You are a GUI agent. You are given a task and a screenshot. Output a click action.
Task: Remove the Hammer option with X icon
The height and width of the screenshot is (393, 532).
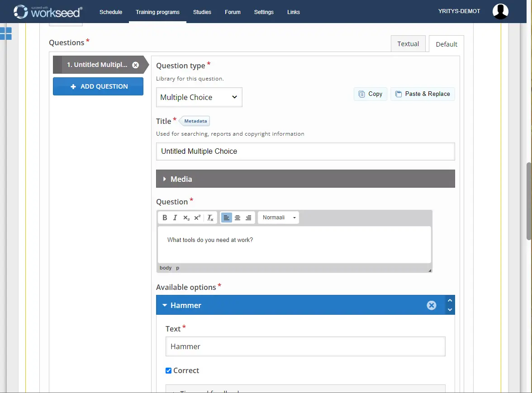point(432,305)
